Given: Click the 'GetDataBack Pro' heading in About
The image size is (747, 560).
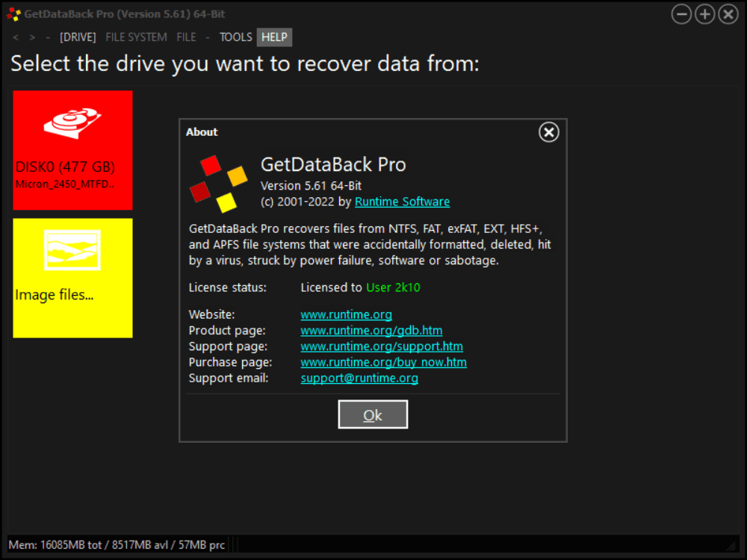Looking at the screenshot, I should (x=333, y=165).
